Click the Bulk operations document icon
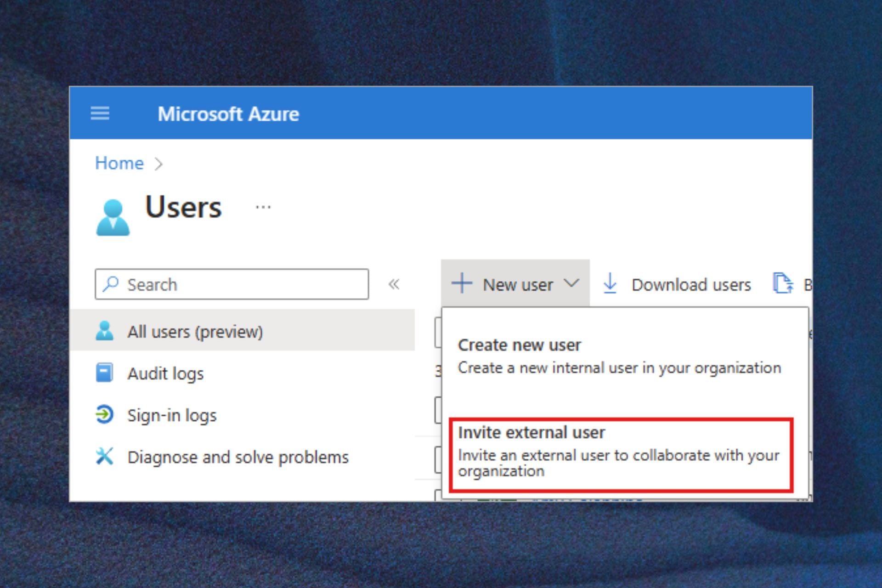The image size is (882, 588). tap(784, 284)
